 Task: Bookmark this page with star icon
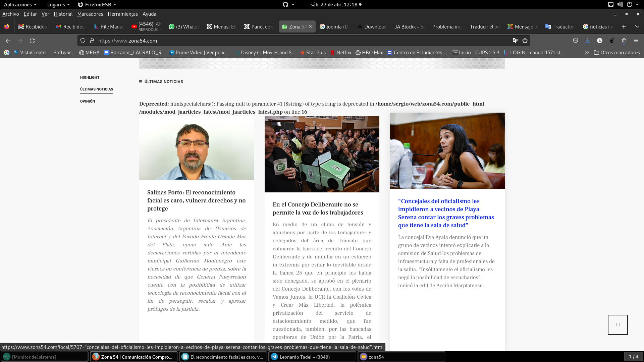click(x=525, y=41)
